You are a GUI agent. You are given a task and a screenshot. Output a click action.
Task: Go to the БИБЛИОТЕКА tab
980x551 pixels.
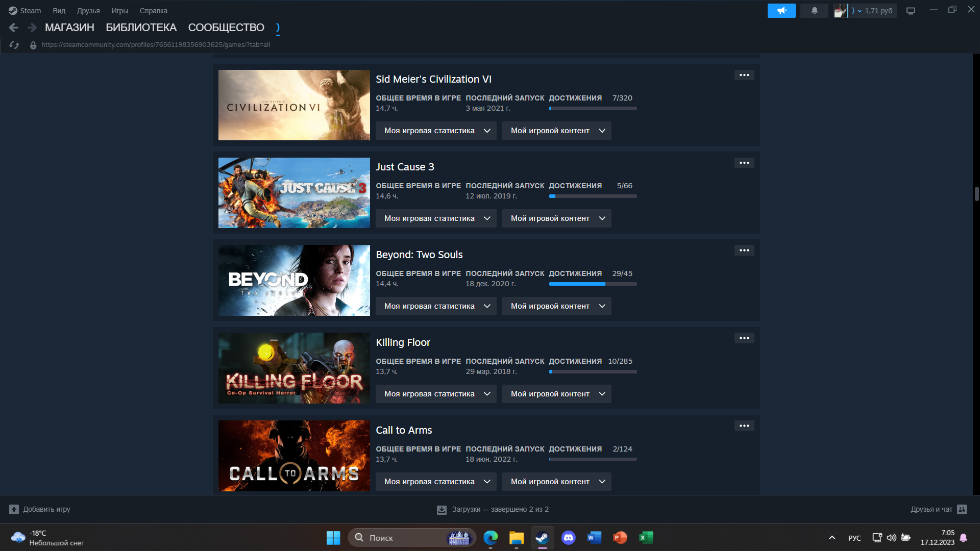point(141,28)
